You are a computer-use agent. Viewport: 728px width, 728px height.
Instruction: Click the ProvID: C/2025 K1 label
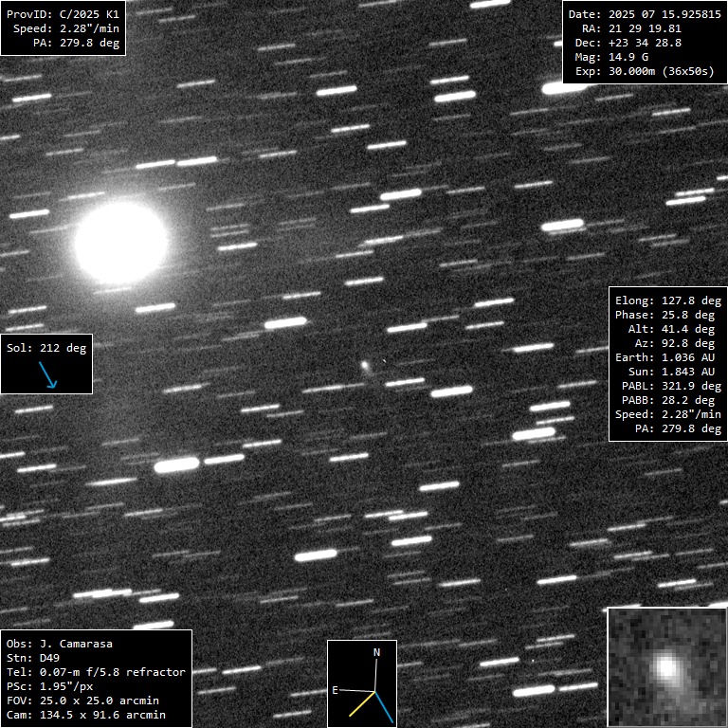coord(63,14)
